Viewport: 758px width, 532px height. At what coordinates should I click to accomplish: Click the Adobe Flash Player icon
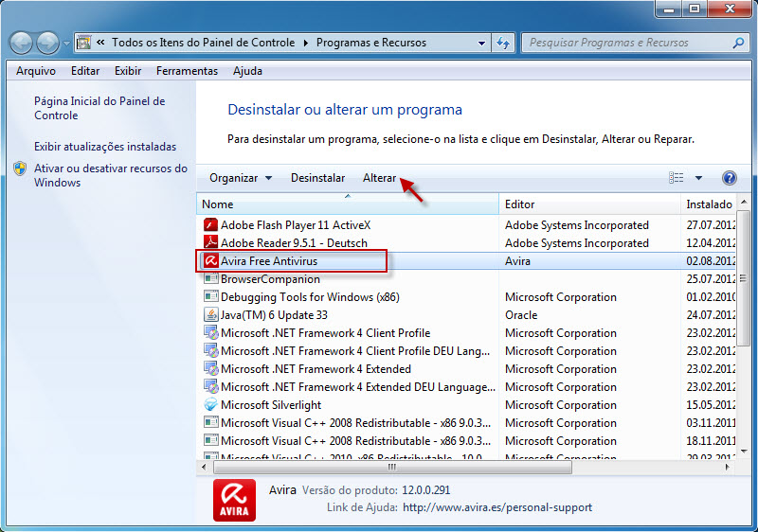pos(210,225)
